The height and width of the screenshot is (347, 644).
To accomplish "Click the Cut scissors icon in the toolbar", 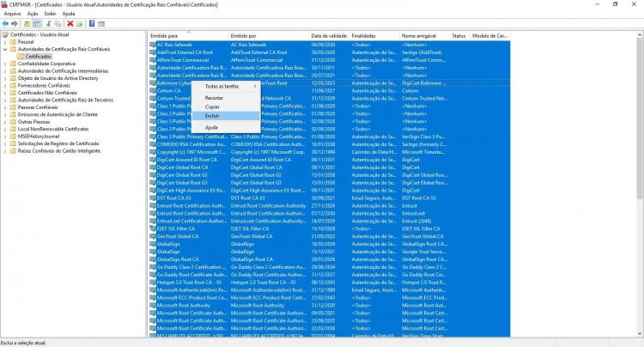I will point(48,24).
